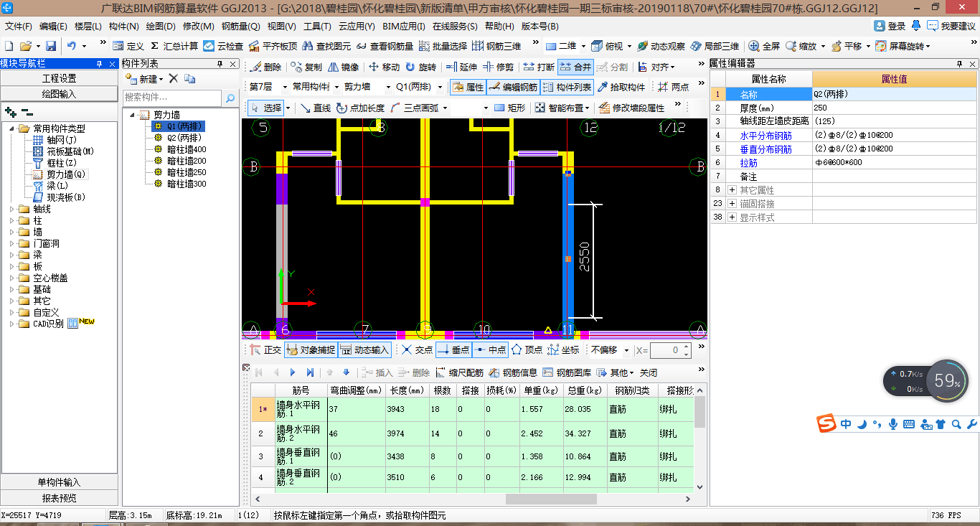This screenshot has height=526, width=980.
Task: Select the 镜像 mirror tool
Action: click(343, 67)
